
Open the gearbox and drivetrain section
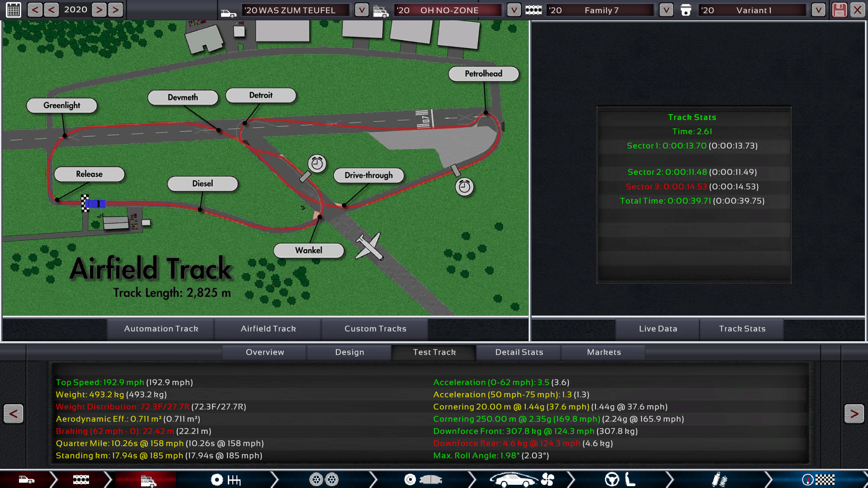click(x=225, y=479)
